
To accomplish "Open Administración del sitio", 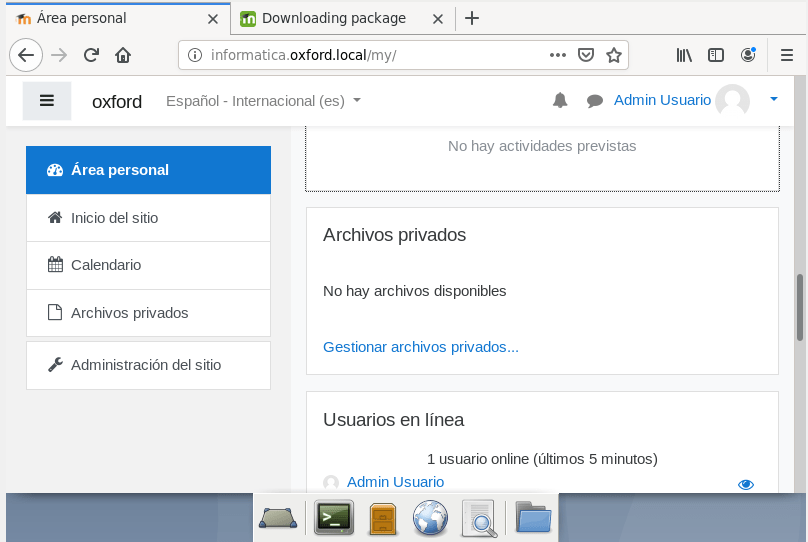I will pos(146,365).
